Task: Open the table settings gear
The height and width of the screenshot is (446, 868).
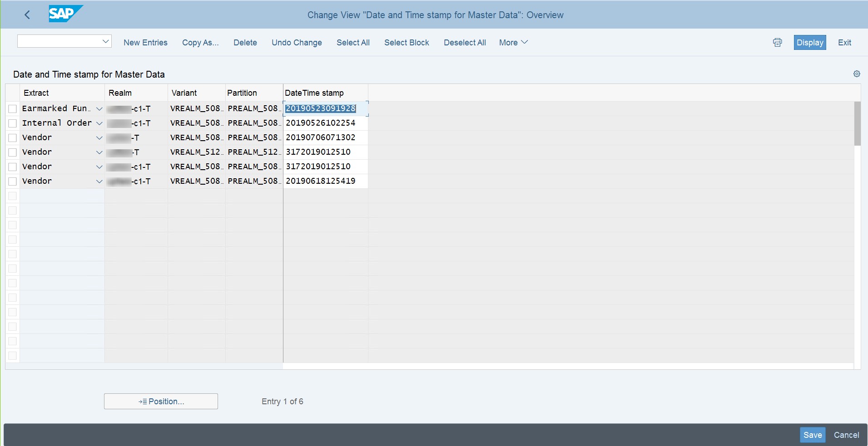Action: (857, 74)
